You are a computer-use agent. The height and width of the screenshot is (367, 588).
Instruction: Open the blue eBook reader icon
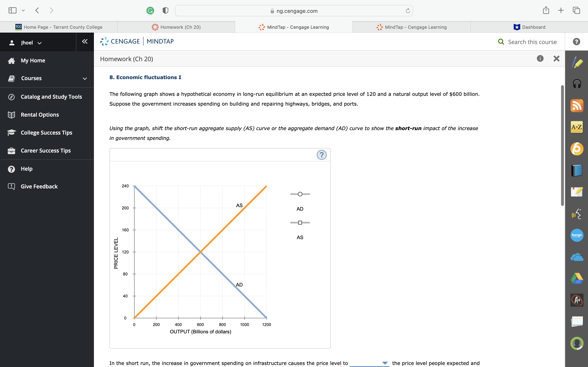coord(577,170)
